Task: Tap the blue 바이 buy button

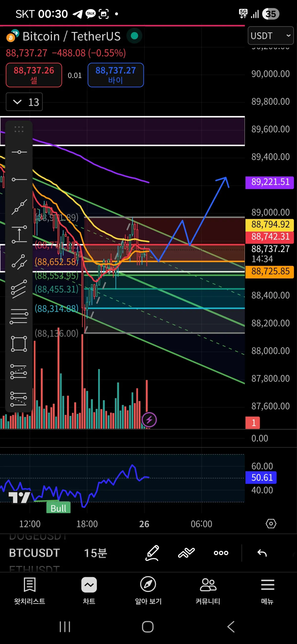Action: 116,75
